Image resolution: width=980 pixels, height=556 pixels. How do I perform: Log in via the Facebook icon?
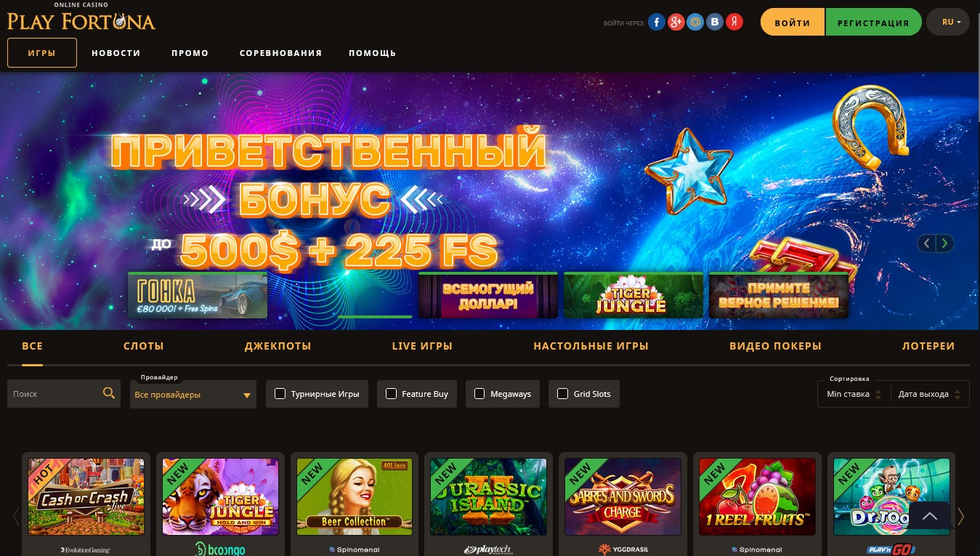(657, 23)
